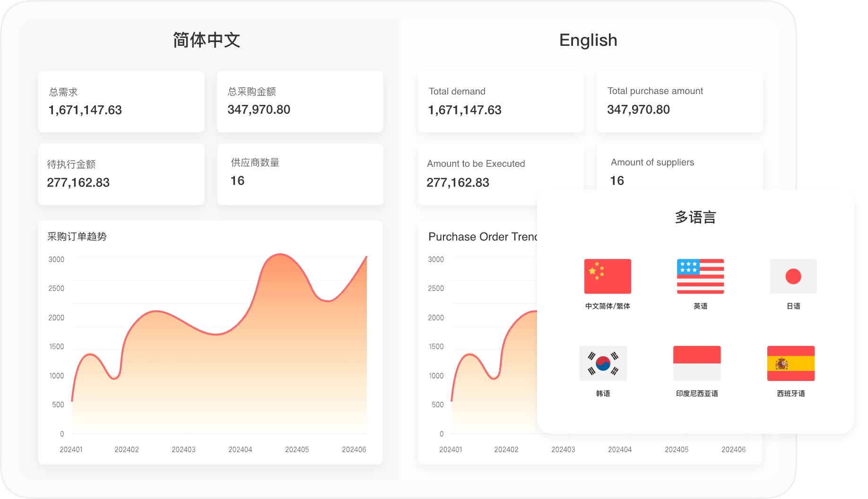Viewport: 868px width, 499px height.
Task: Click the Amount to be Executed card
Action: tap(477, 174)
